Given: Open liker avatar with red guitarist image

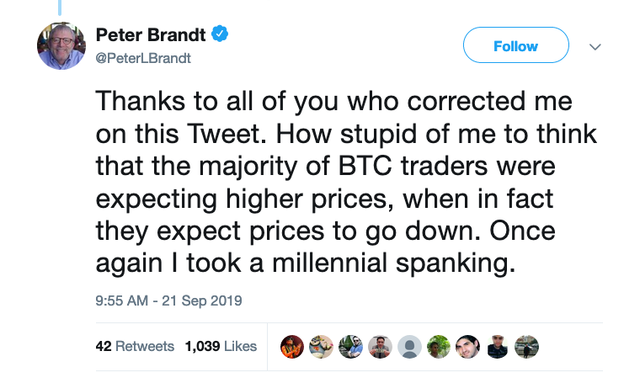Looking at the screenshot, I should coord(292,347).
